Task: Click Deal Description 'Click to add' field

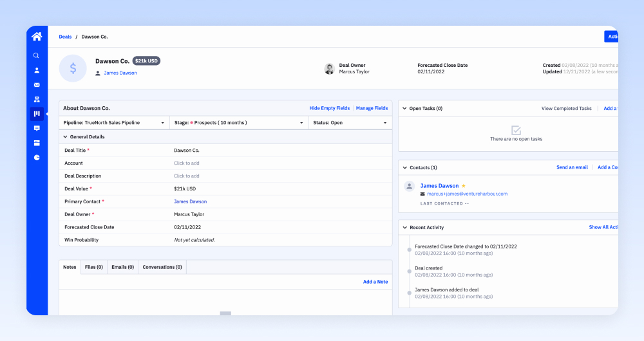Action: pos(187,176)
